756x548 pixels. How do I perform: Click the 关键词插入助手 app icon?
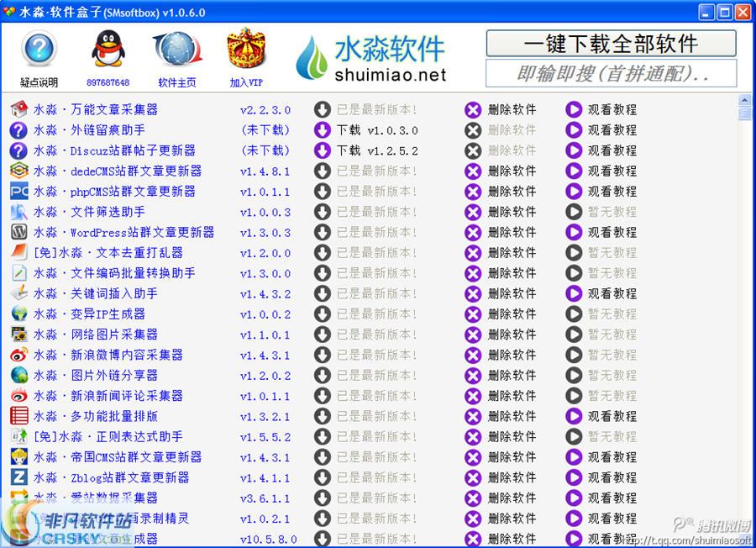[x=18, y=293]
